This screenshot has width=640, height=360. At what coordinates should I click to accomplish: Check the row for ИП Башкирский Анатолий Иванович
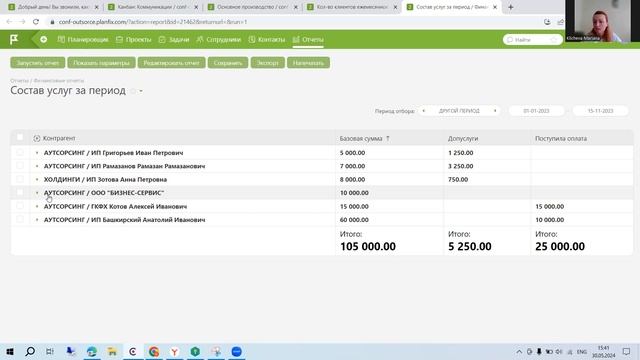click(x=20, y=220)
